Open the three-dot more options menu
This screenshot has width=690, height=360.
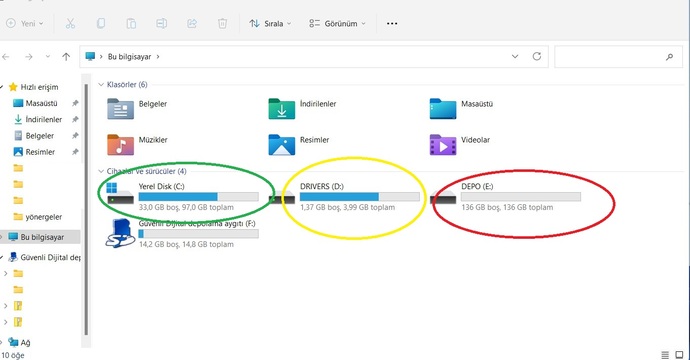tap(392, 24)
